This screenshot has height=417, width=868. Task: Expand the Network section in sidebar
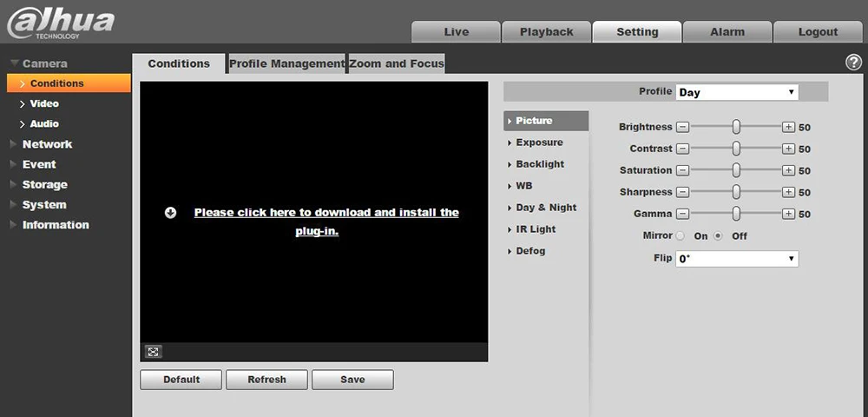[42, 144]
